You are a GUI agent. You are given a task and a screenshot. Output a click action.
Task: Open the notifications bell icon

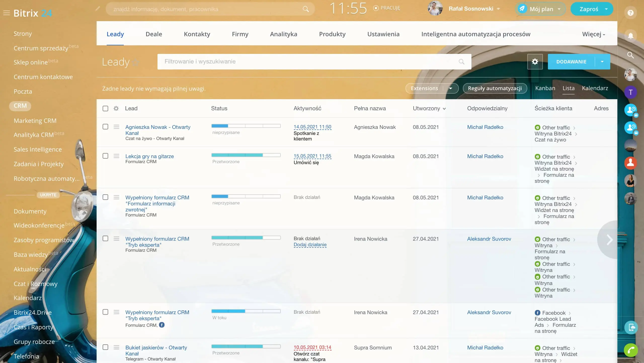click(x=630, y=36)
